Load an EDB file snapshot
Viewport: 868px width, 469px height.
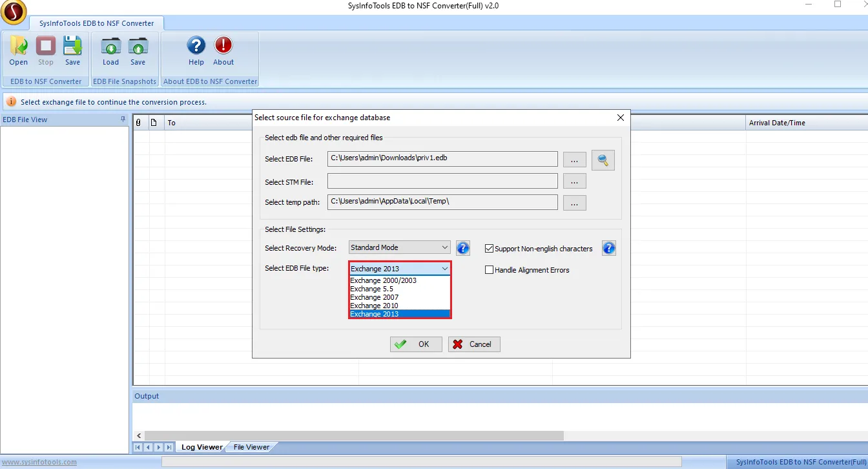110,47
